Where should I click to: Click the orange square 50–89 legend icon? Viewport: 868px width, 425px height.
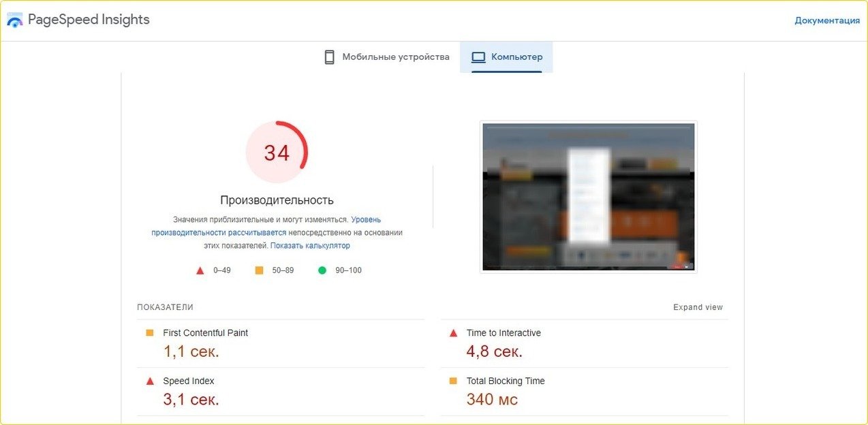tap(259, 270)
